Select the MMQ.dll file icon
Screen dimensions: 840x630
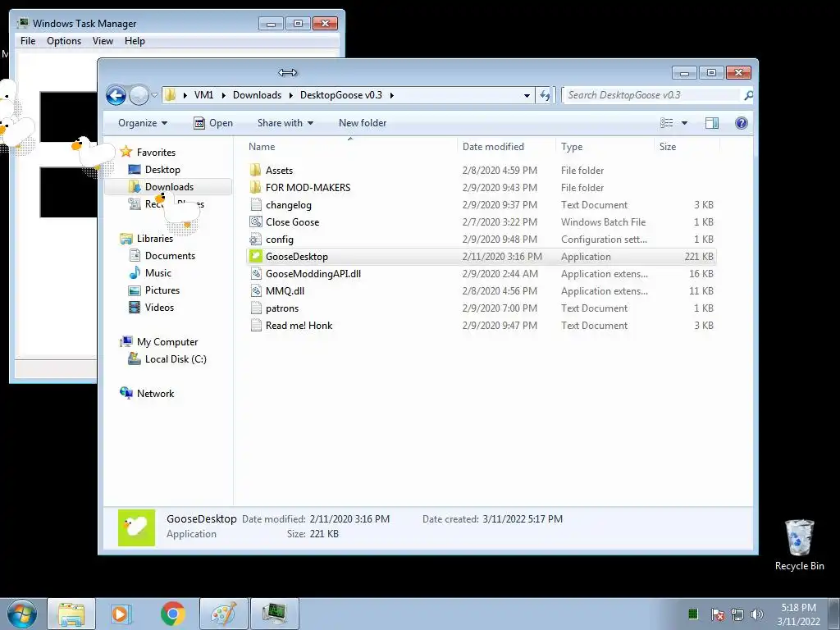[x=256, y=291]
